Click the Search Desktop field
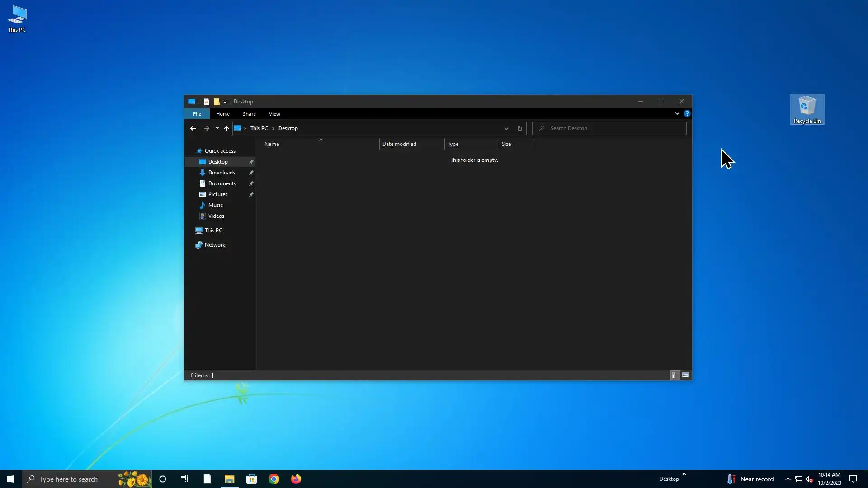 610,128
